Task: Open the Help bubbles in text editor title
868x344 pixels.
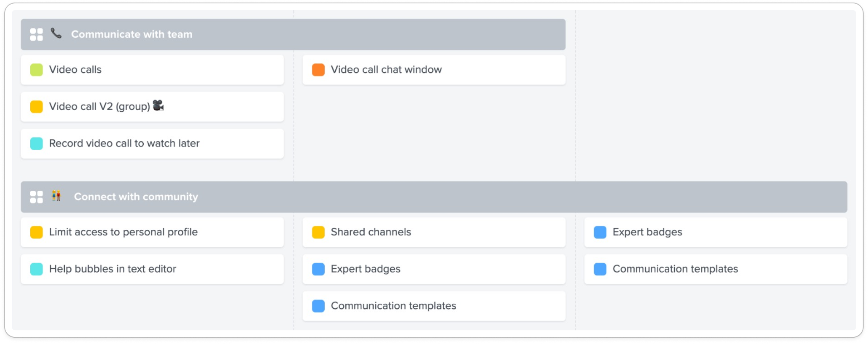Action: click(x=113, y=269)
